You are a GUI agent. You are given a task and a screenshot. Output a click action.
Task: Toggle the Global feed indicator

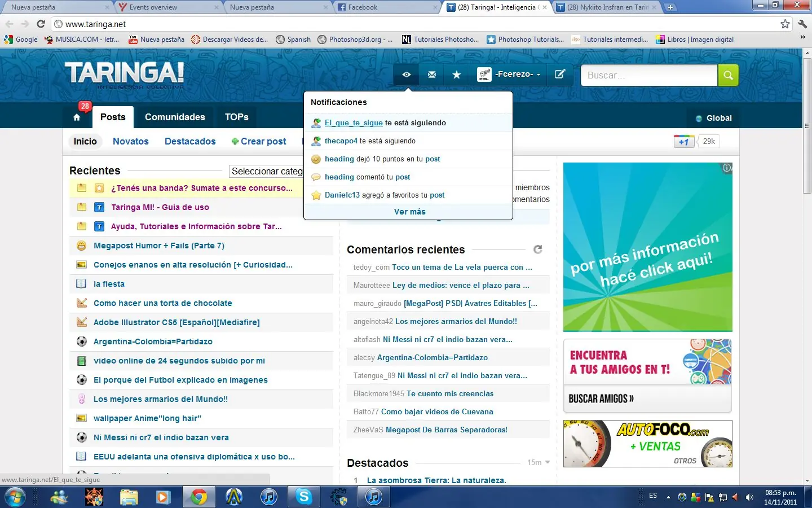pyautogui.click(x=713, y=118)
